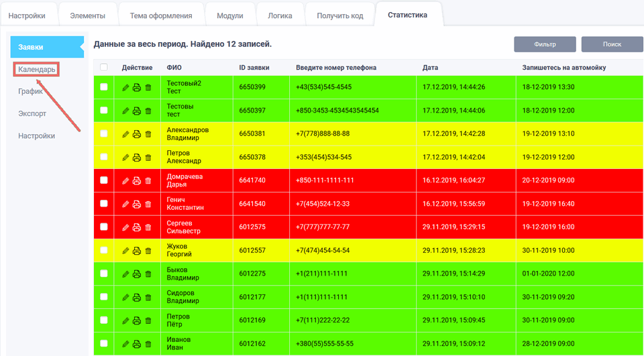Image resolution: width=644 pixels, height=356 pixels.
Task: Print the Генич Константин request
Action: click(x=137, y=204)
